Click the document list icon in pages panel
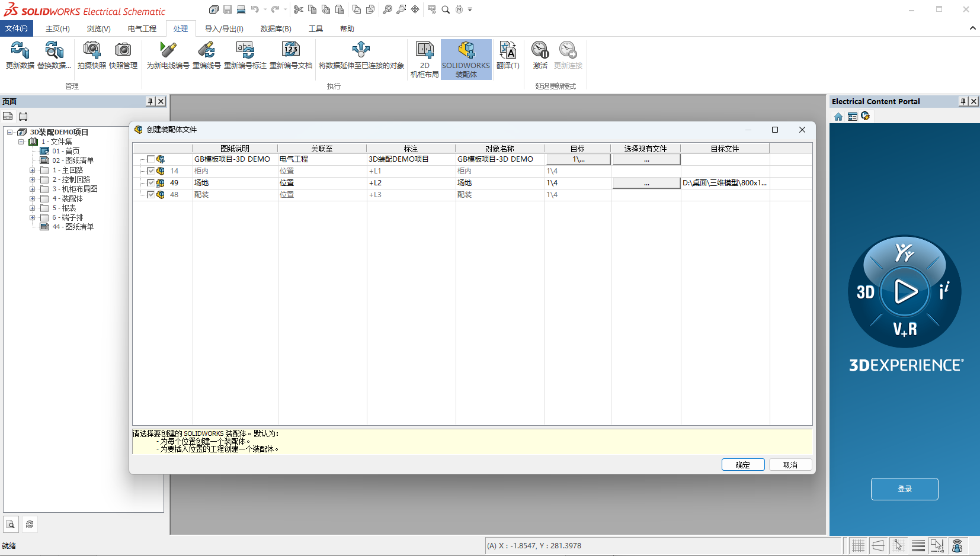980x556 pixels. pyautogui.click(x=8, y=117)
